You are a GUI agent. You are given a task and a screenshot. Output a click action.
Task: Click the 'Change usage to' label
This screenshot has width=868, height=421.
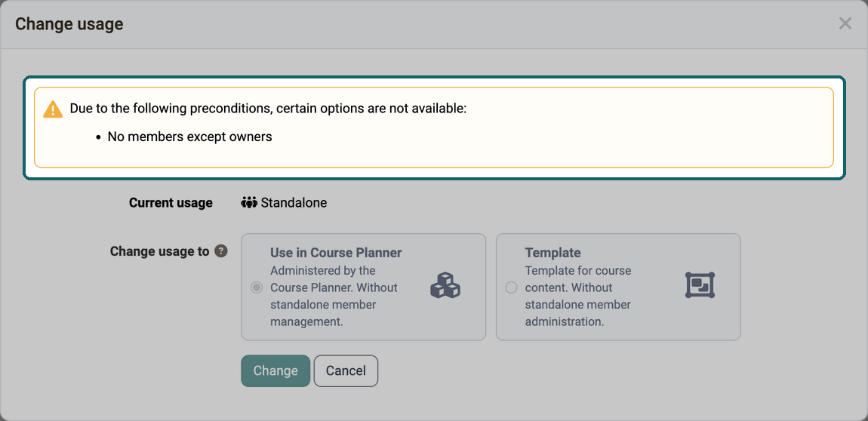(159, 252)
